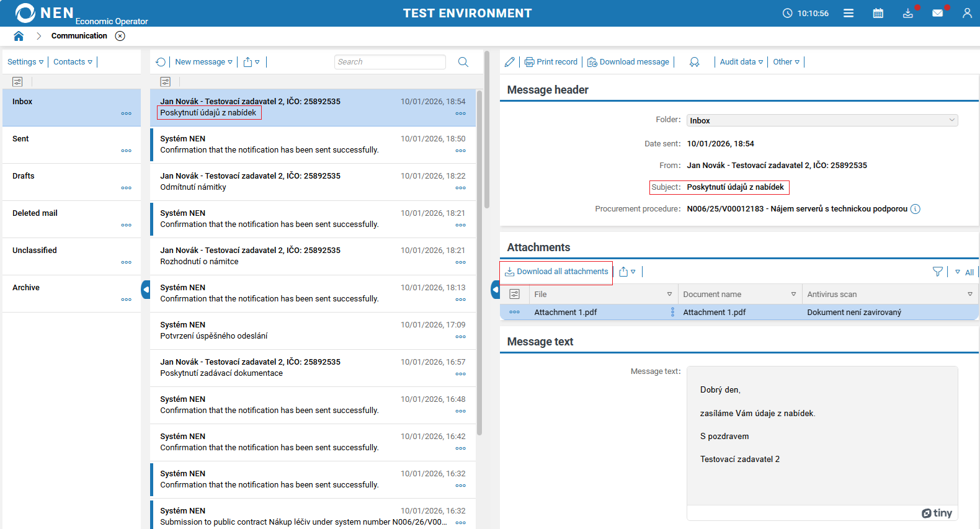
Task: Refresh the message list
Action: click(161, 62)
